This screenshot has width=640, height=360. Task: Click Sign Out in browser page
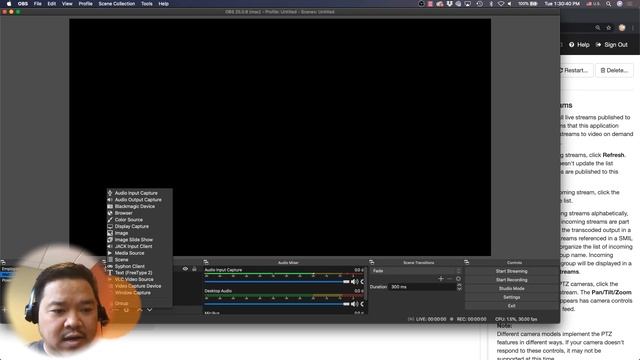[611, 44]
